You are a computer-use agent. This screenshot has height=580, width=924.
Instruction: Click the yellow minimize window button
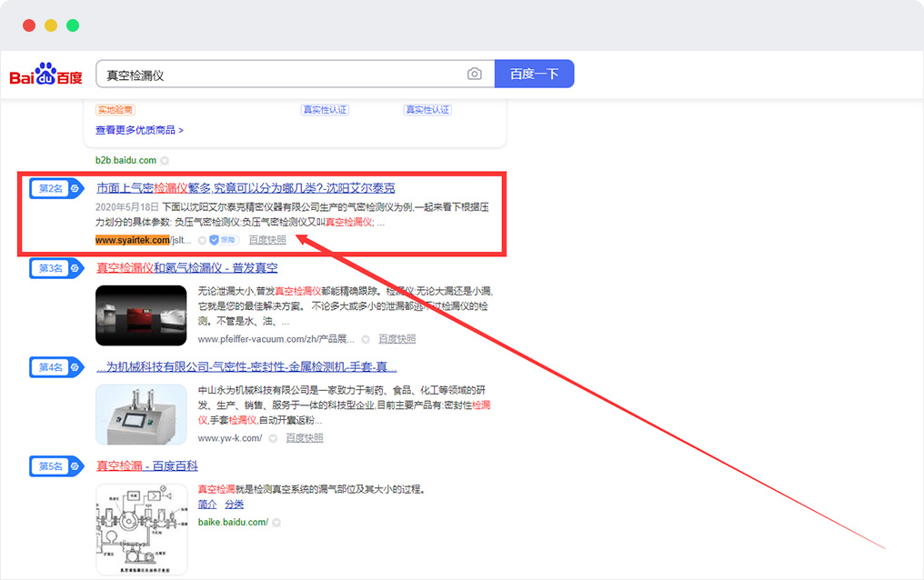click(51, 25)
